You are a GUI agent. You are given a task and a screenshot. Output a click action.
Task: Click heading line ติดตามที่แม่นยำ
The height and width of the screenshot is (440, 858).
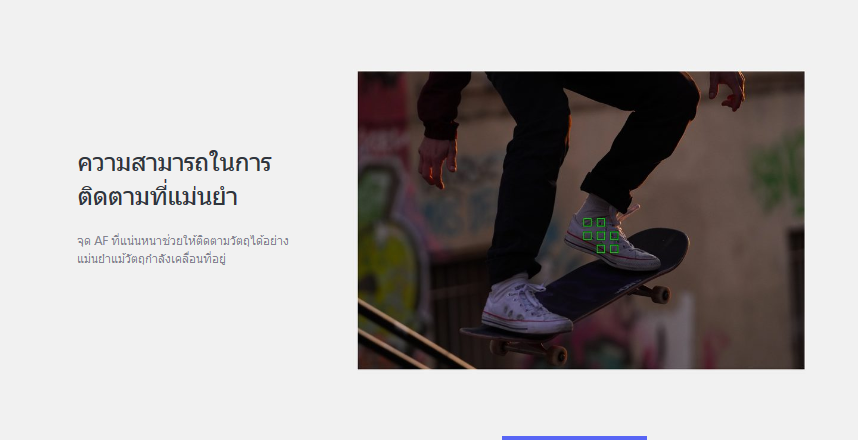click(x=158, y=197)
